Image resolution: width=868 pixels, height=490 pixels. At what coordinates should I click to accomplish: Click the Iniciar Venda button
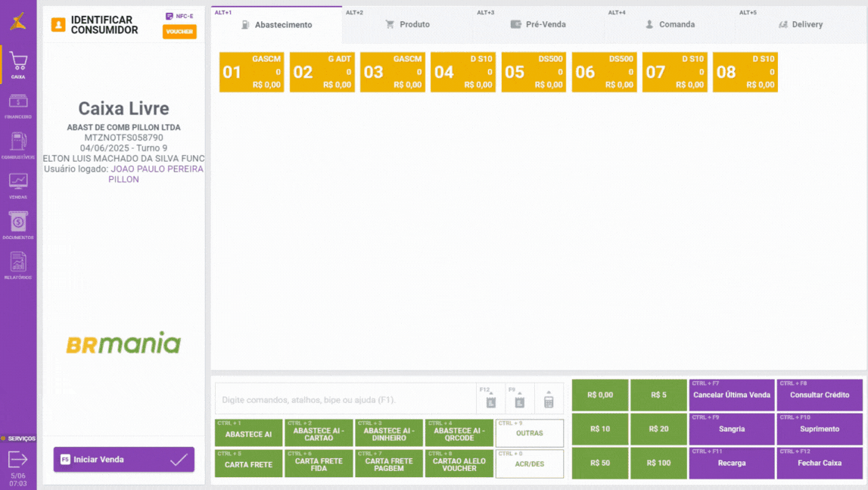(x=124, y=460)
